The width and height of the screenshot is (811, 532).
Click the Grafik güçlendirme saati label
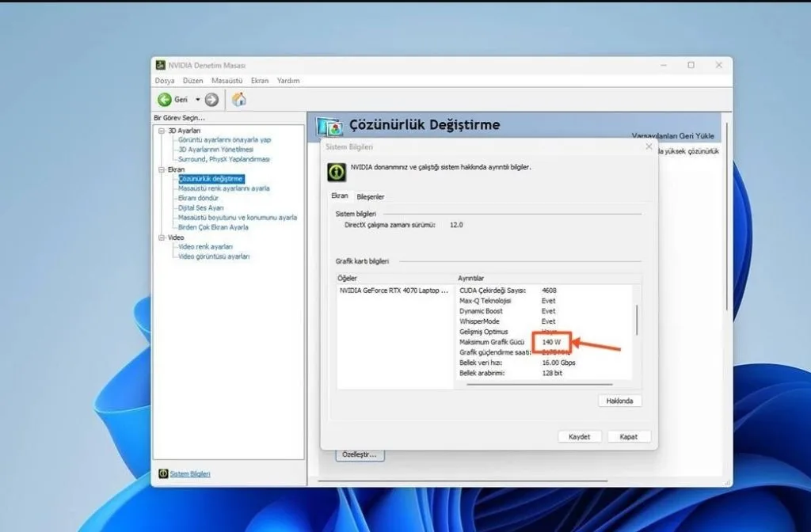pos(496,352)
